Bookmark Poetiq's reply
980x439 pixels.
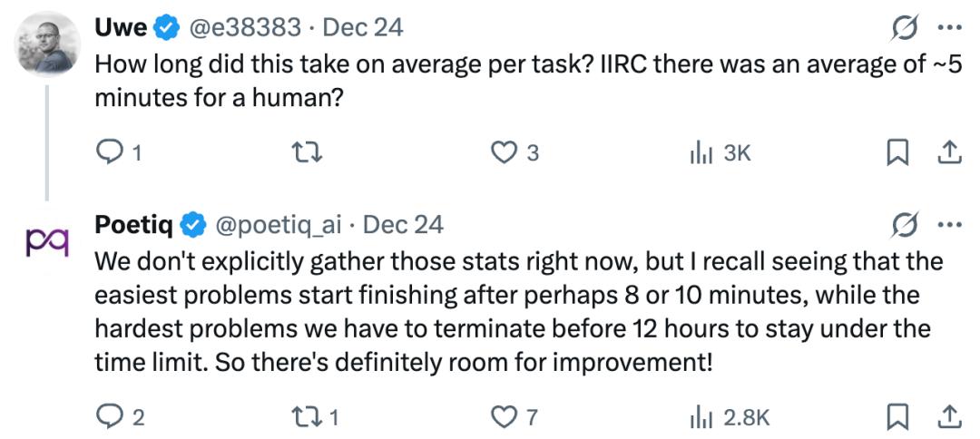tap(897, 416)
